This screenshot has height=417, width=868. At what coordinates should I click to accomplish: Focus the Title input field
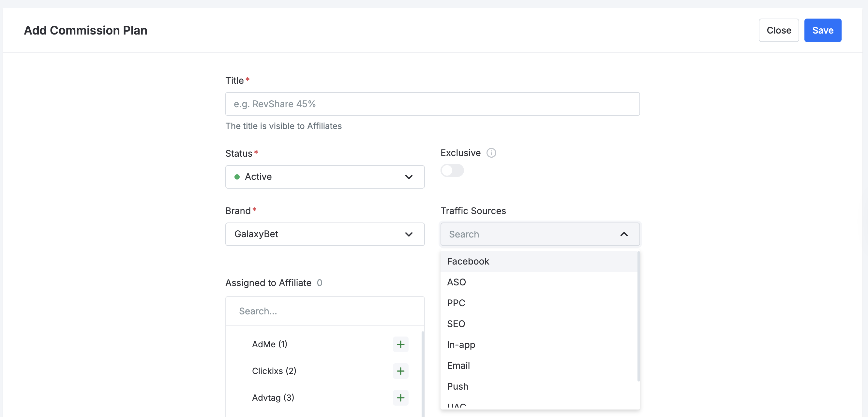[432, 104]
